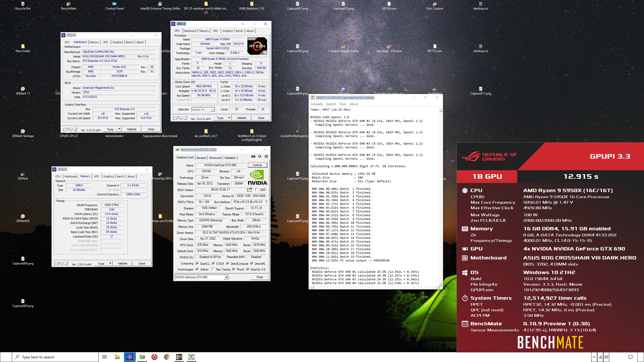Open Bench tab in CPU-Z Mainboard window

coord(130,42)
